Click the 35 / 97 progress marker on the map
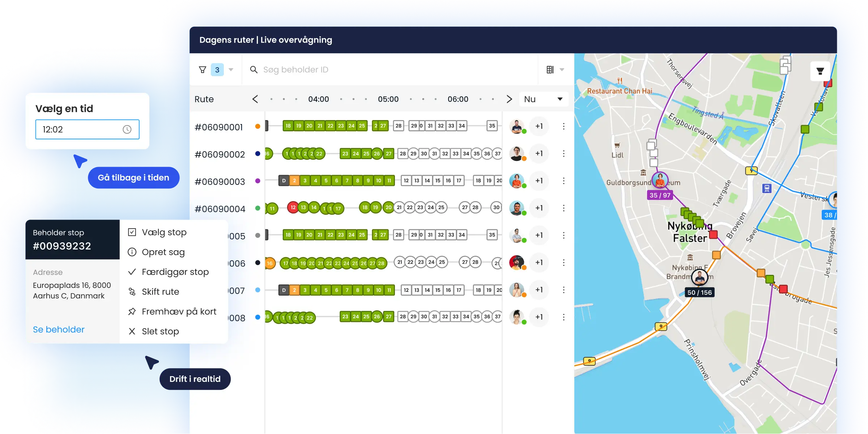The image size is (868, 434). tap(660, 195)
